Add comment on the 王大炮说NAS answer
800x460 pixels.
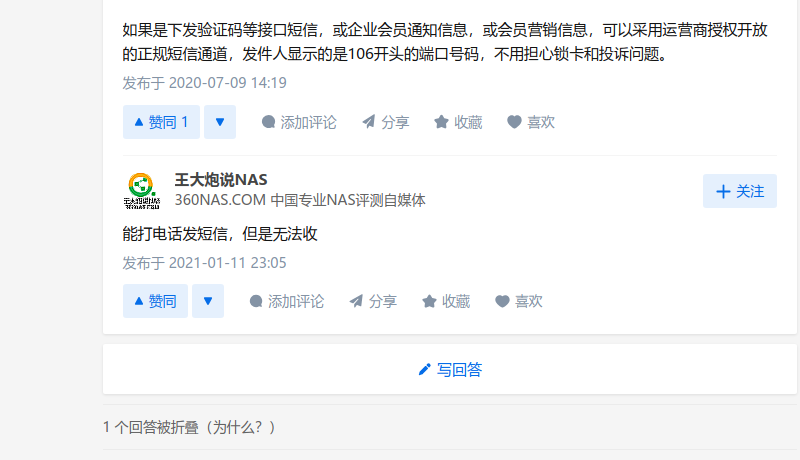pos(287,301)
